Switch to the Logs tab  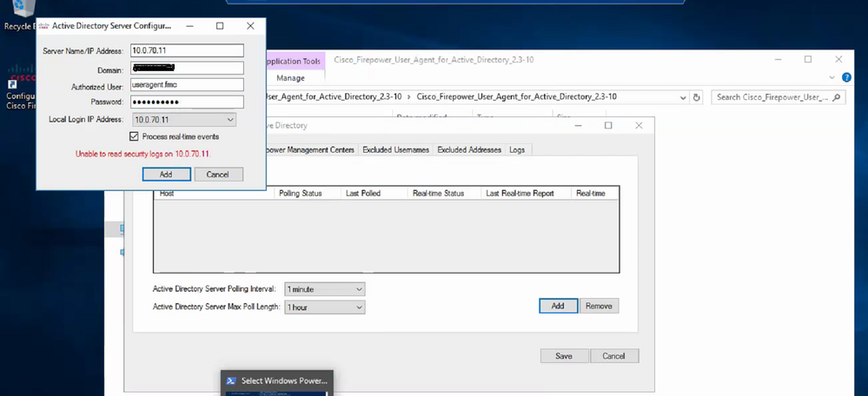point(517,150)
